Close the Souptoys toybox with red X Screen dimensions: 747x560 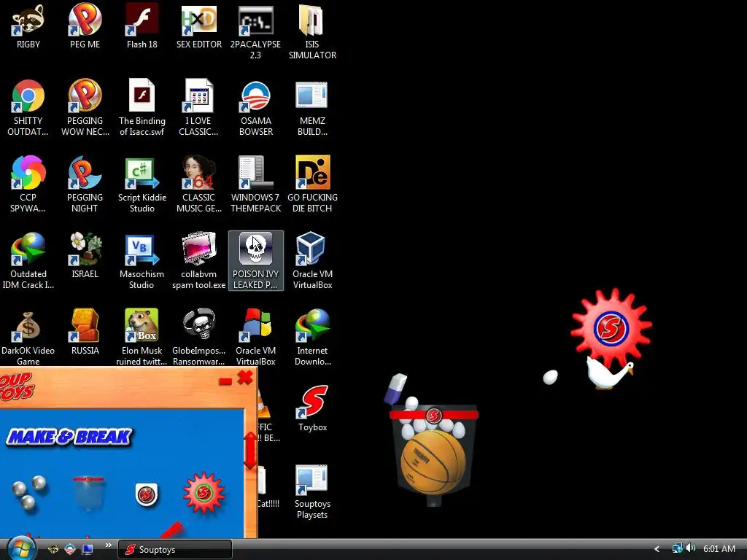click(245, 378)
